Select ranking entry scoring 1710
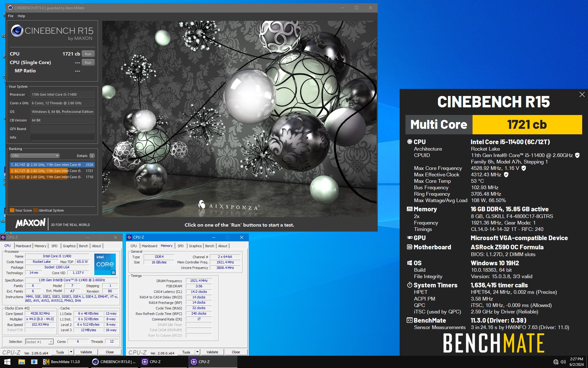Image resolution: width=588 pixels, height=368 pixels. click(x=52, y=177)
